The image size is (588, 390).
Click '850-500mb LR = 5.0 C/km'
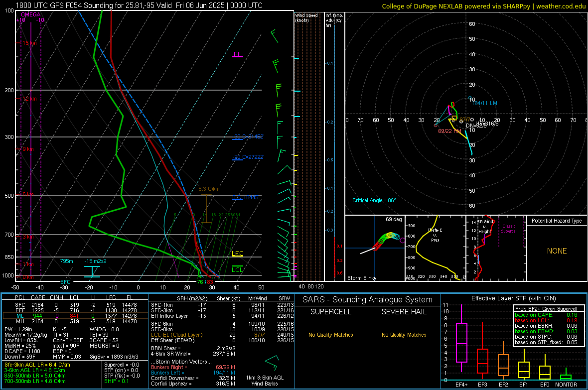click(35, 376)
